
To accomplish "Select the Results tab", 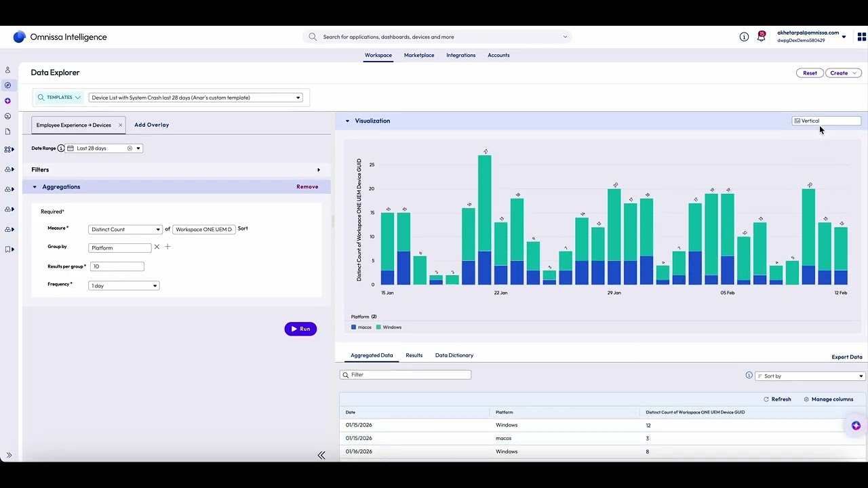I will [414, 355].
